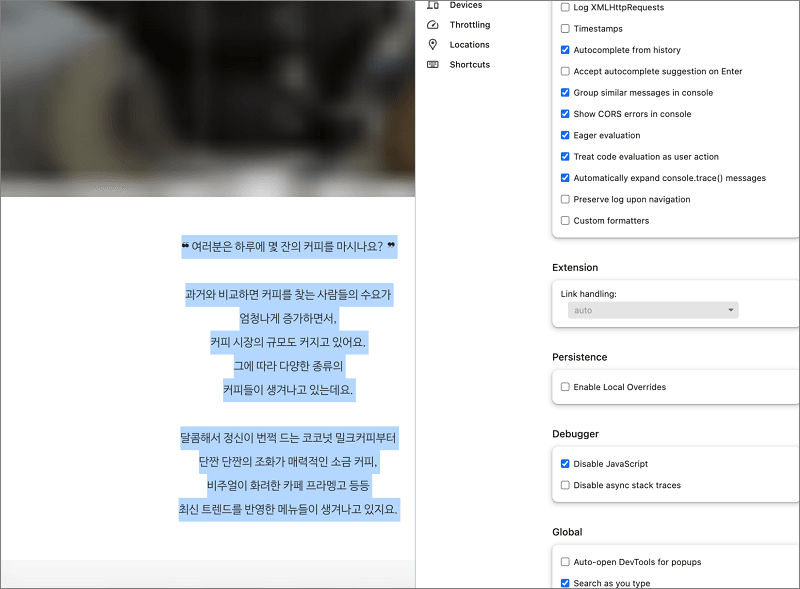This screenshot has width=800, height=589.
Task: Enable Timestamps checkbox
Action: tap(565, 29)
